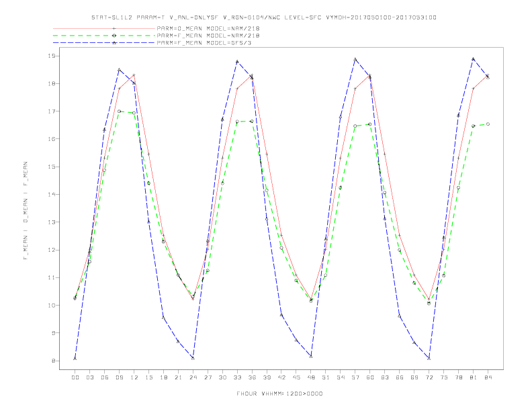This screenshot has height=411, width=532.
Task: Click forecast hour 30 on the x-axis
Action: pyautogui.click(x=222, y=377)
